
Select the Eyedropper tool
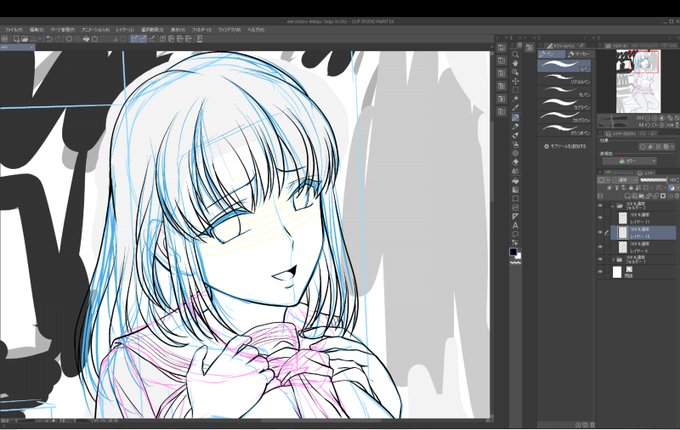[515, 108]
